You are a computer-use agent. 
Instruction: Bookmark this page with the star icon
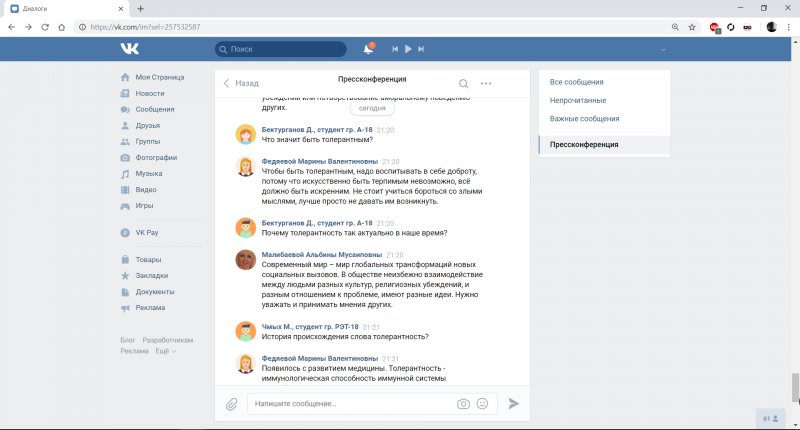pyautogui.click(x=692, y=27)
